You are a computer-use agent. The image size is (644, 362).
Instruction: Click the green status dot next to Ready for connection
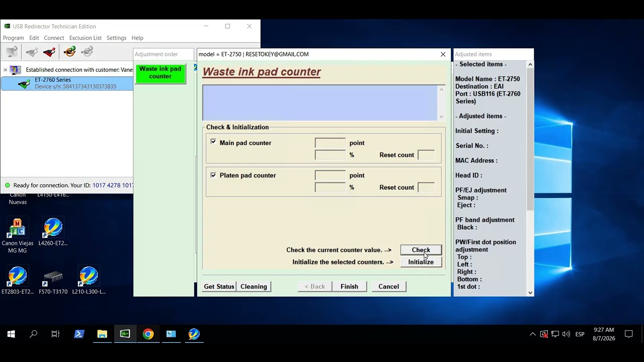(x=7, y=185)
